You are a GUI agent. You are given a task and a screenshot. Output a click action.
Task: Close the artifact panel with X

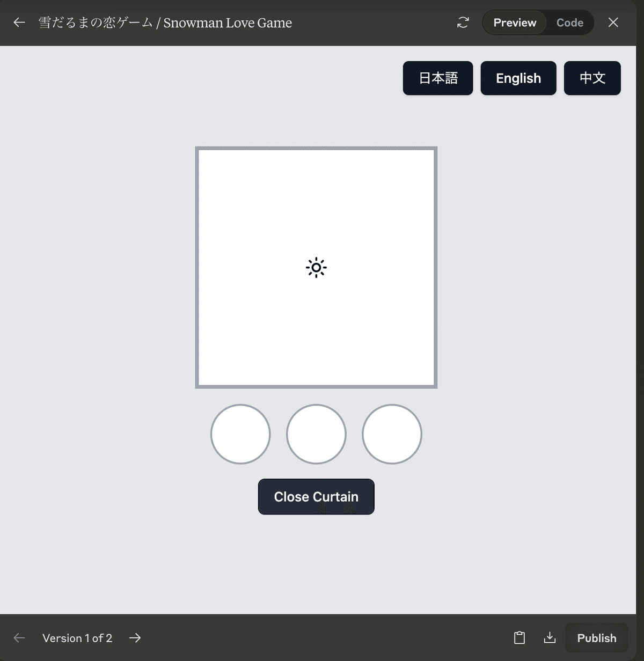click(613, 23)
